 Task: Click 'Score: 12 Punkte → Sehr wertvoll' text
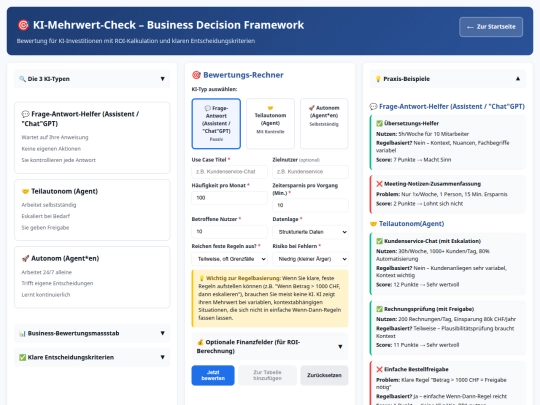(417, 285)
